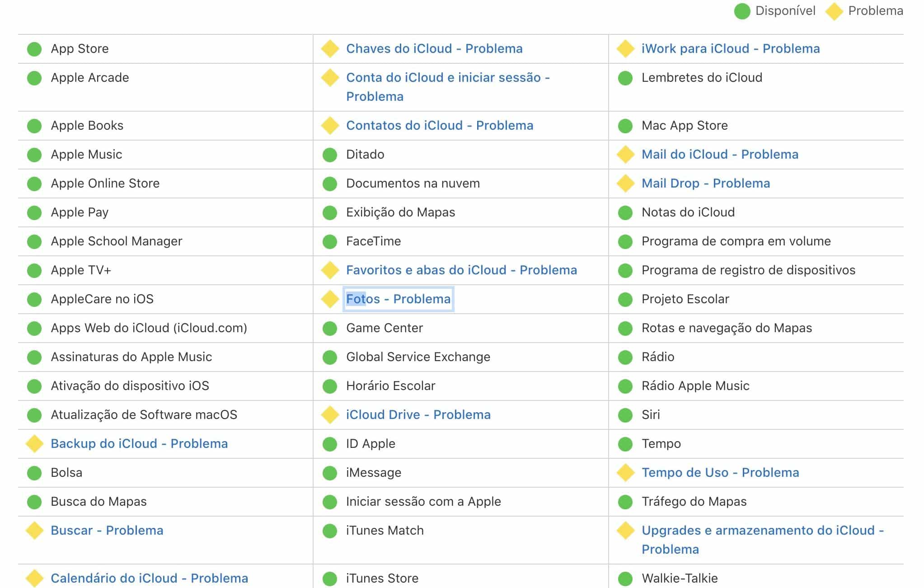The image size is (924, 588).
Task: Select the Apple Online Store entry
Action: point(105,183)
